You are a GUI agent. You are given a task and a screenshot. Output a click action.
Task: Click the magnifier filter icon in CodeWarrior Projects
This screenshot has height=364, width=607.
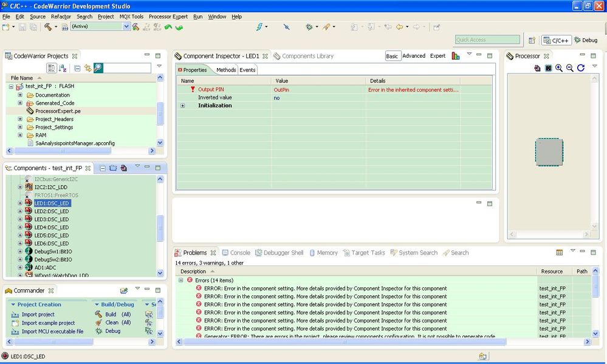click(98, 68)
